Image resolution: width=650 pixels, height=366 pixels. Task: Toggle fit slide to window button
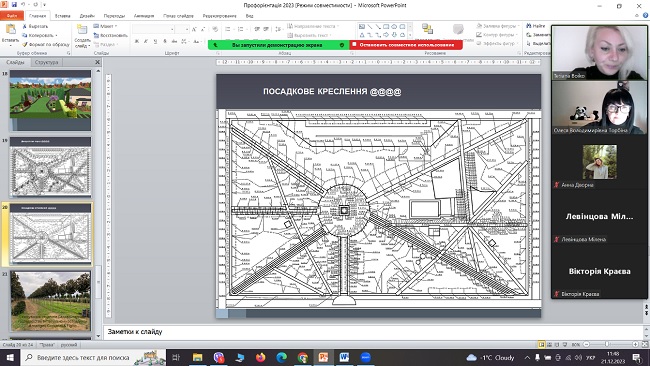[x=645, y=344]
